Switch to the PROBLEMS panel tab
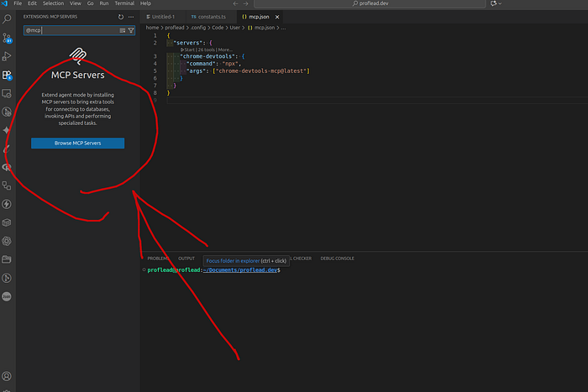The height and width of the screenshot is (392, 588). tap(158, 259)
